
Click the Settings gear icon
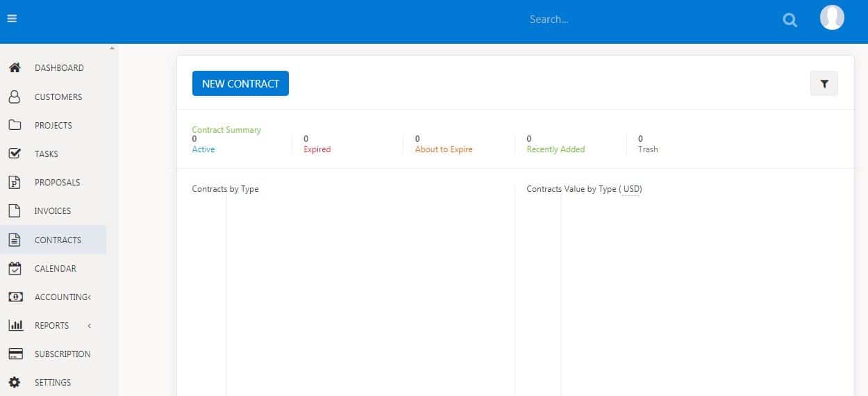pyautogui.click(x=15, y=382)
